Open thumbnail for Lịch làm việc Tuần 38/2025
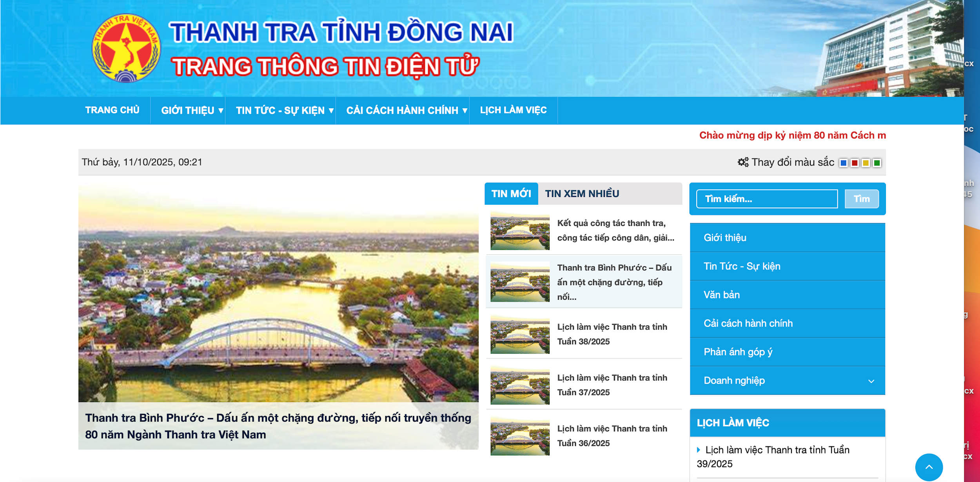 point(520,334)
